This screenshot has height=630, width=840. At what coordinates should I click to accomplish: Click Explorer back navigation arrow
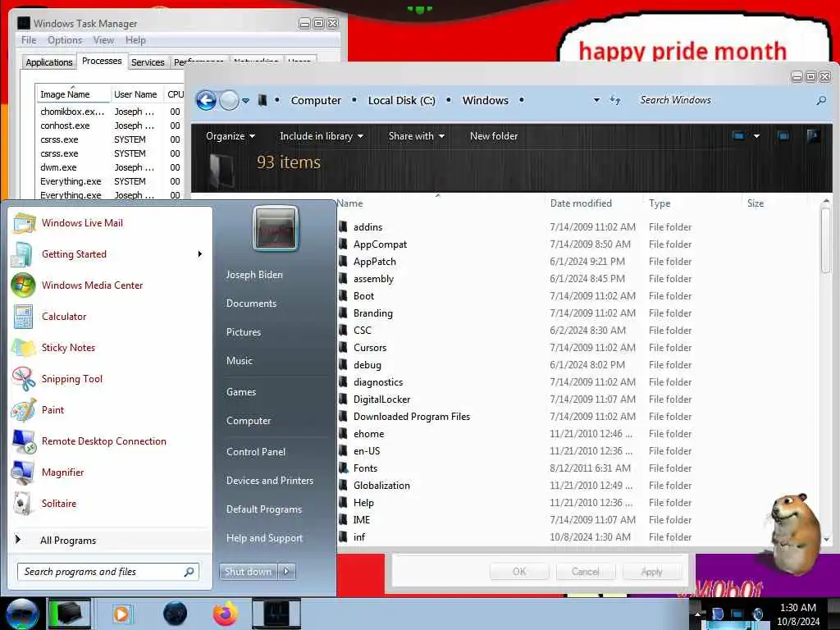tap(206, 100)
